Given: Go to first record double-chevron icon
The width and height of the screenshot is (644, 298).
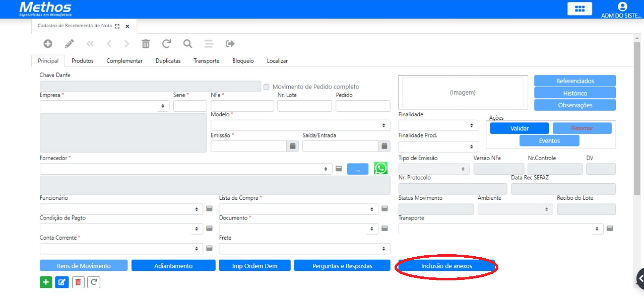Looking at the screenshot, I should pyautogui.click(x=90, y=44).
